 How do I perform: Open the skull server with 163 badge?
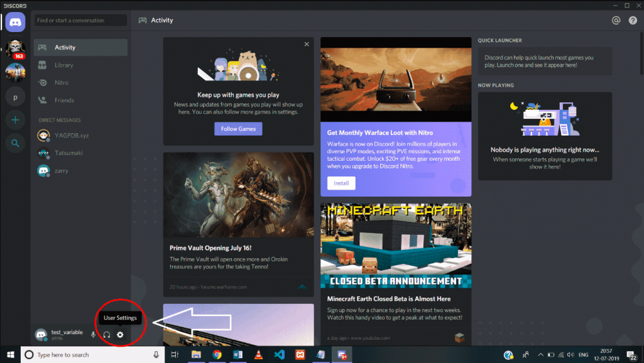(x=15, y=49)
